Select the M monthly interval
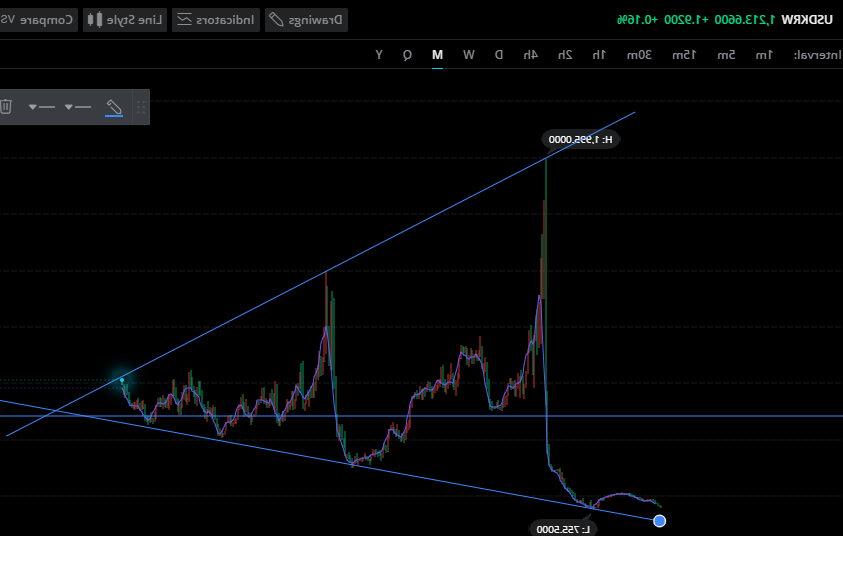The image size is (843, 575). coord(437,54)
